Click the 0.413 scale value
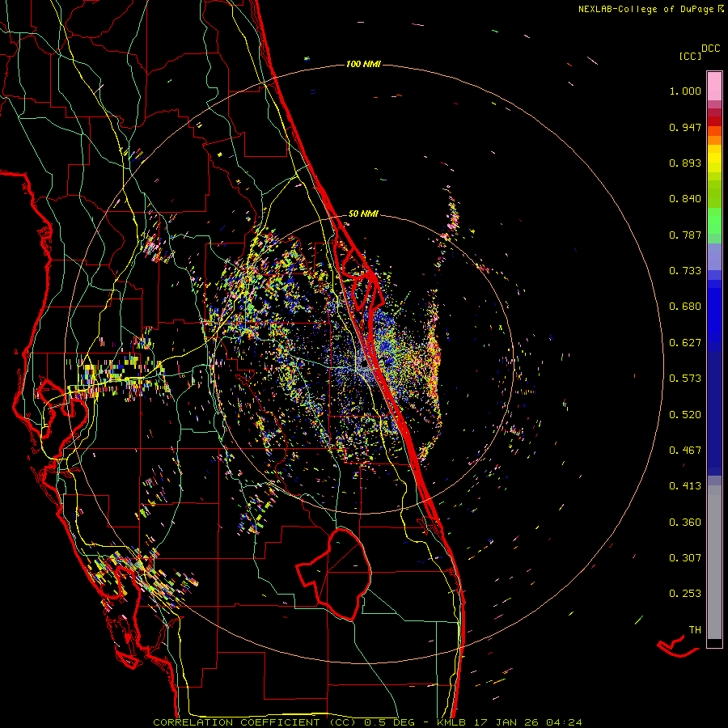The image size is (728, 728). click(685, 486)
